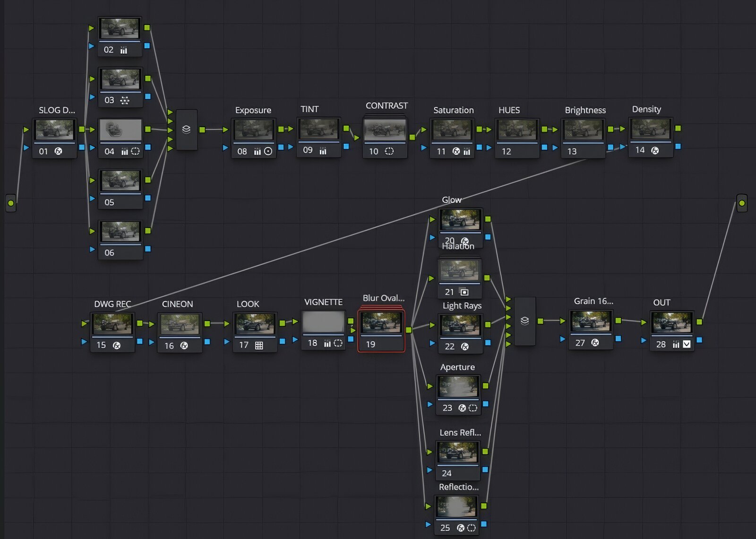This screenshot has width=756, height=539.
Task: Select the Halation node 21 thumbnail
Action: coord(459,270)
